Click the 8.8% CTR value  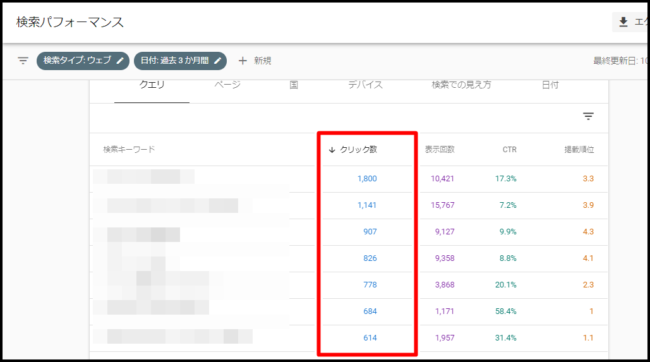[x=508, y=258]
